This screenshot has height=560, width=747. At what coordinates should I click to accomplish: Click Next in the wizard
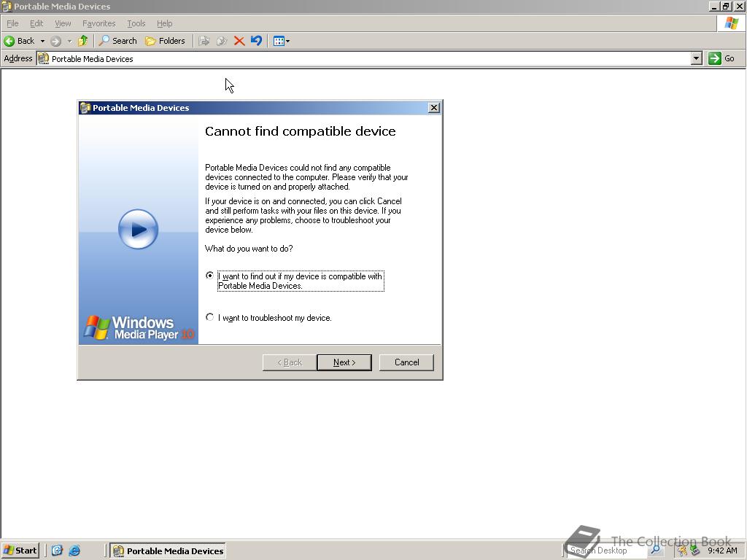click(x=344, y=362)
